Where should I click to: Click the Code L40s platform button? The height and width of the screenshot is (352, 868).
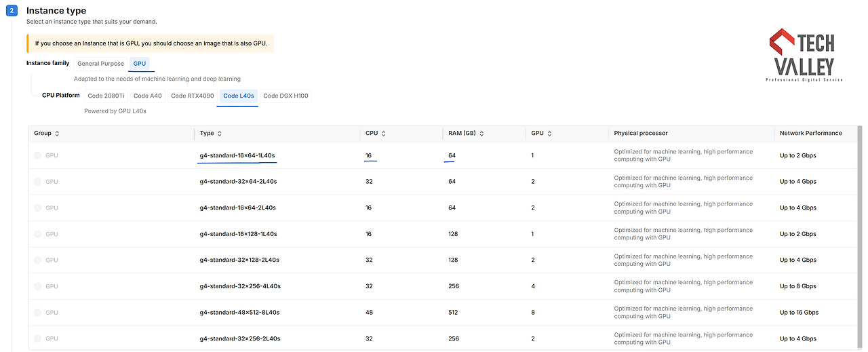coord(239,96)
